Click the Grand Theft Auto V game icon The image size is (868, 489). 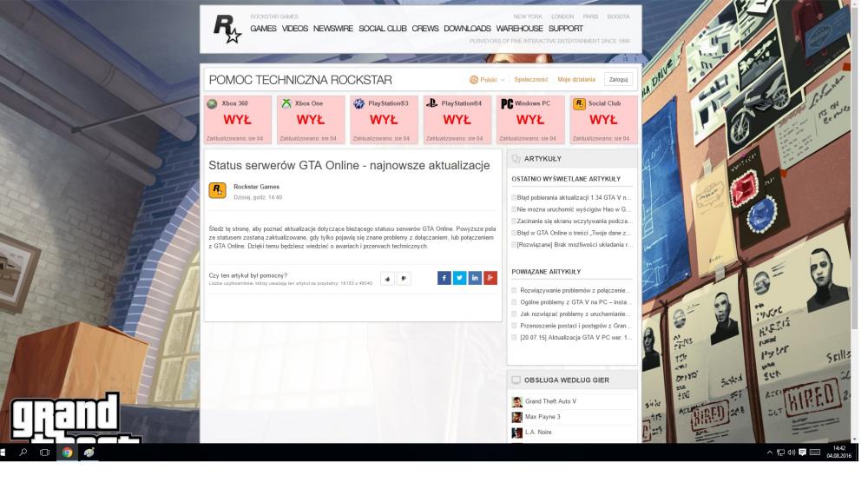tap(517, 402)
